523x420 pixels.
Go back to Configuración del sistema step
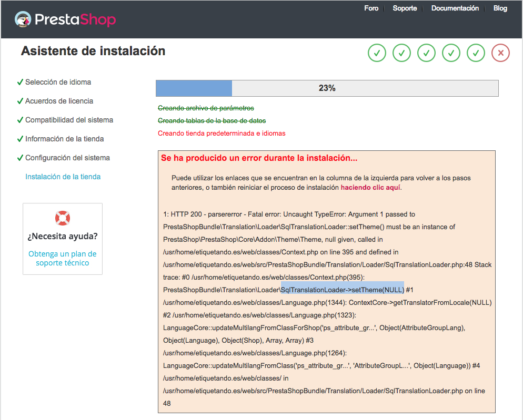pyautogui.click(x=67, y=158)
